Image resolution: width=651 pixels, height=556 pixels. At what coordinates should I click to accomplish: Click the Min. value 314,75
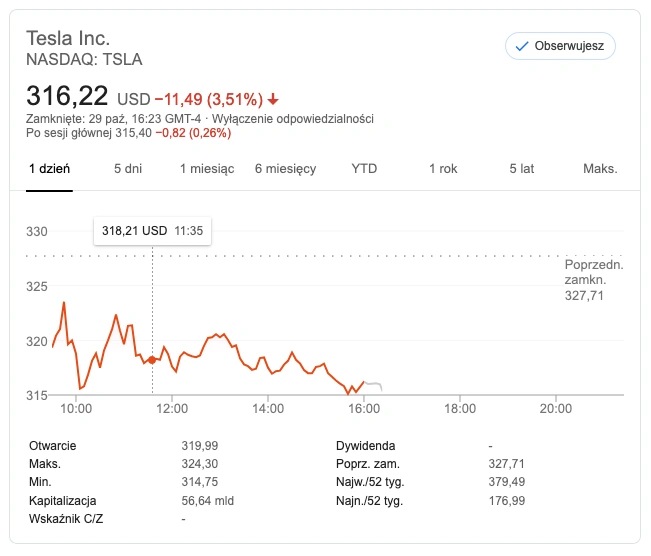200,482
